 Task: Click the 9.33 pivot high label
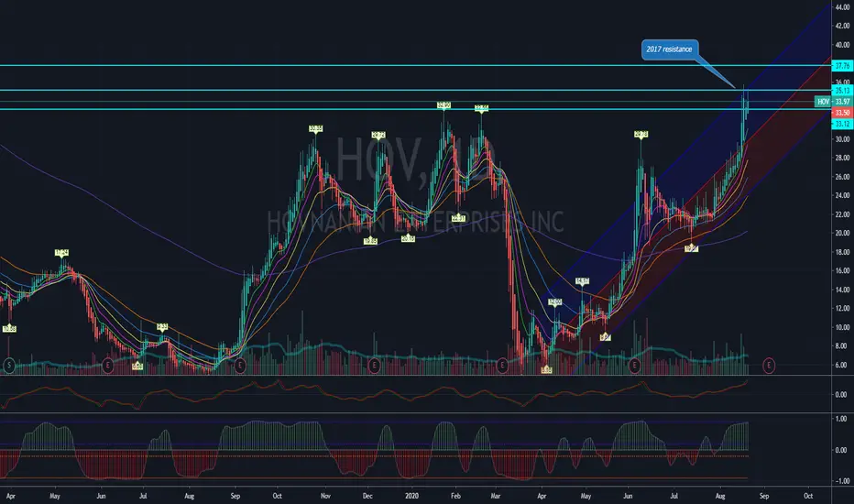click(x=162, y=327)
